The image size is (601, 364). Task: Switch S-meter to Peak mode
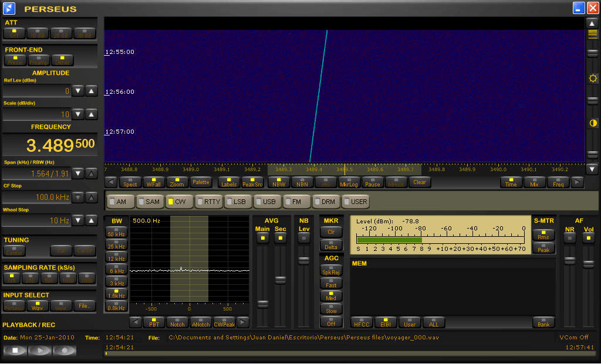543,248
